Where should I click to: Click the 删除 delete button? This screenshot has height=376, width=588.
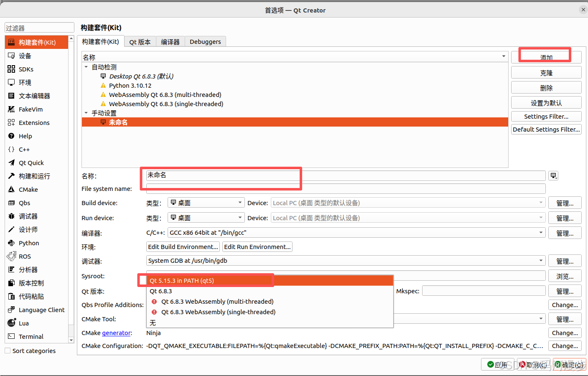546,88
